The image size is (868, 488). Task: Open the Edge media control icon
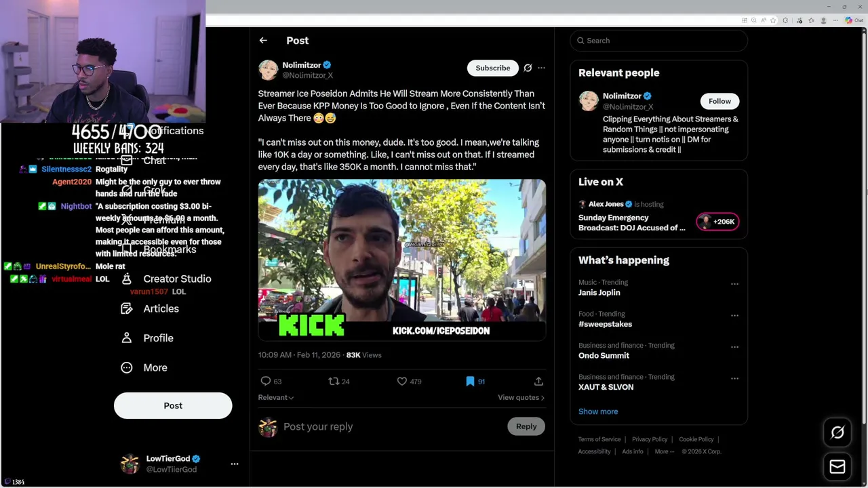click(800, 20)
